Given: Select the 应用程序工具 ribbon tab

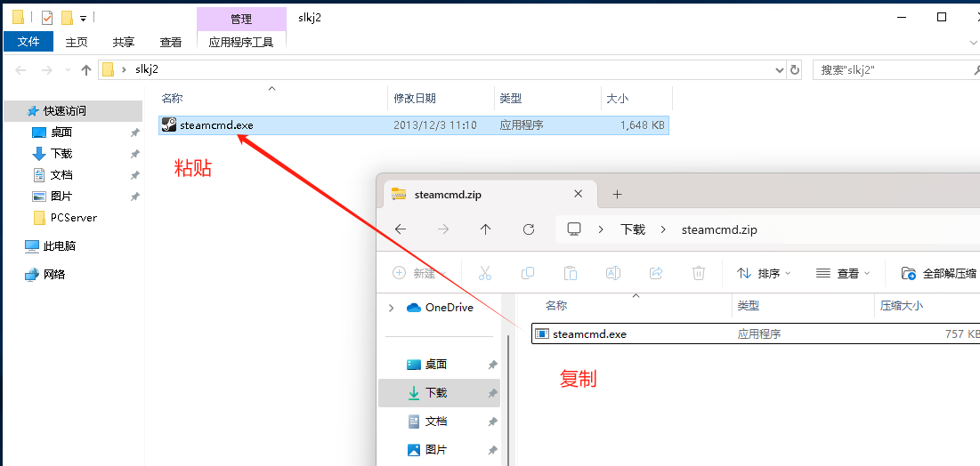Looking at the screenshot, I should pos(241,42).
